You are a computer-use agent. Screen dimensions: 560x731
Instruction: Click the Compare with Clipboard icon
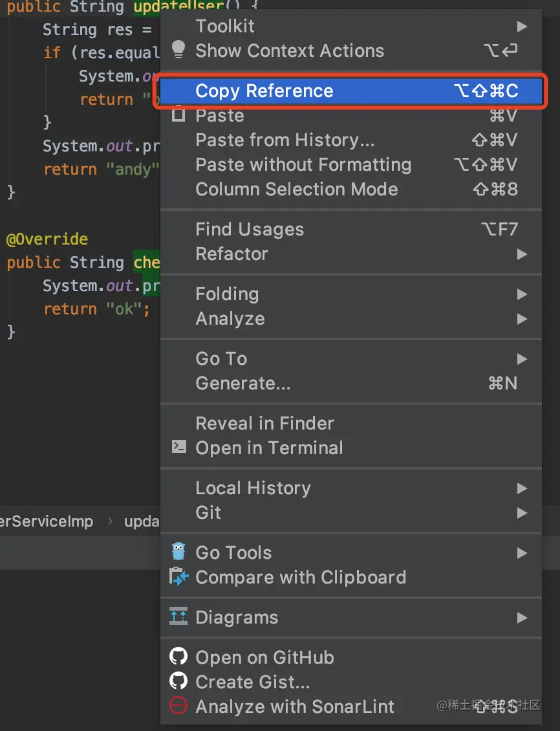tap(178, 576)
